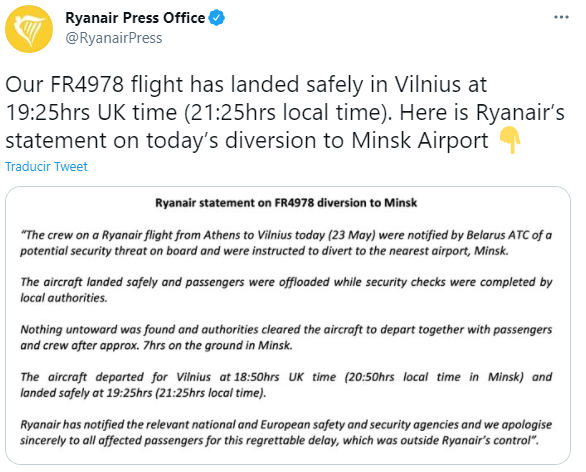
Task: Click the statement heading about FR4978 diversion
Action: point(286,203)
